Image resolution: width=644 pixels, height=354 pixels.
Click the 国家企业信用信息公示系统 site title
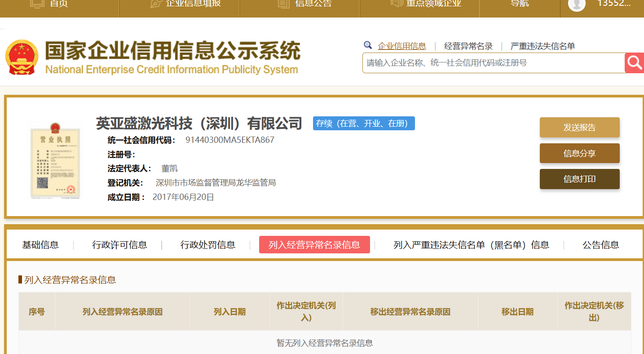172,50
